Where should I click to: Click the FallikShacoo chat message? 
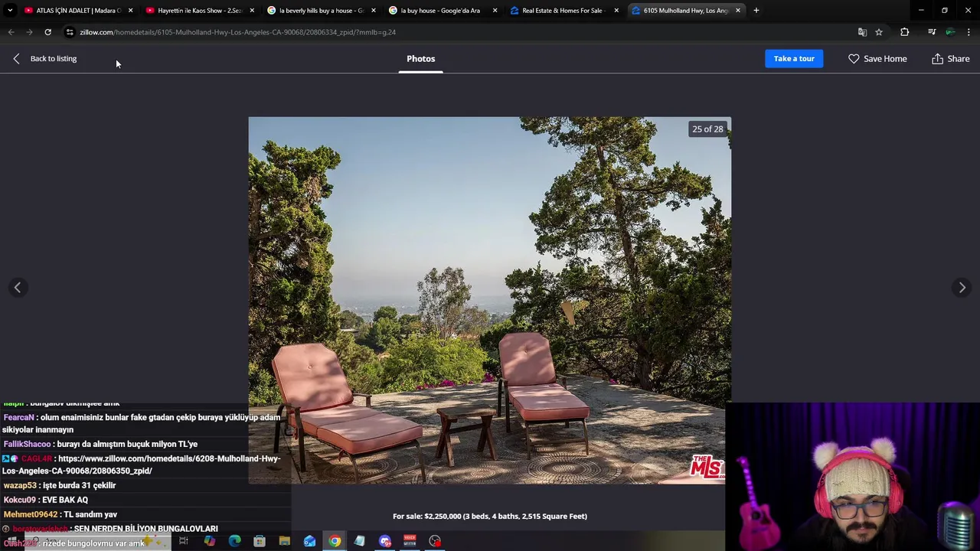point(100,444)
